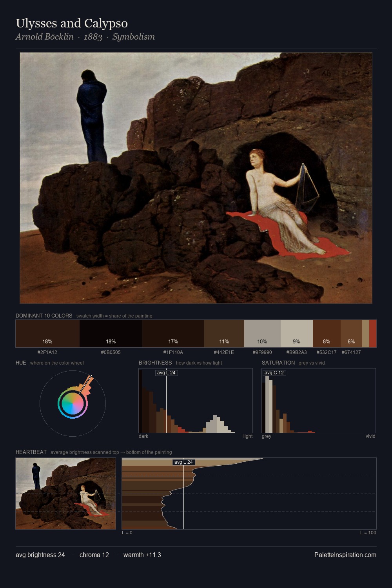Click the main painting image
Viewport: 392px width, 588px height.
pyautogui.click(x=196, y=178)
